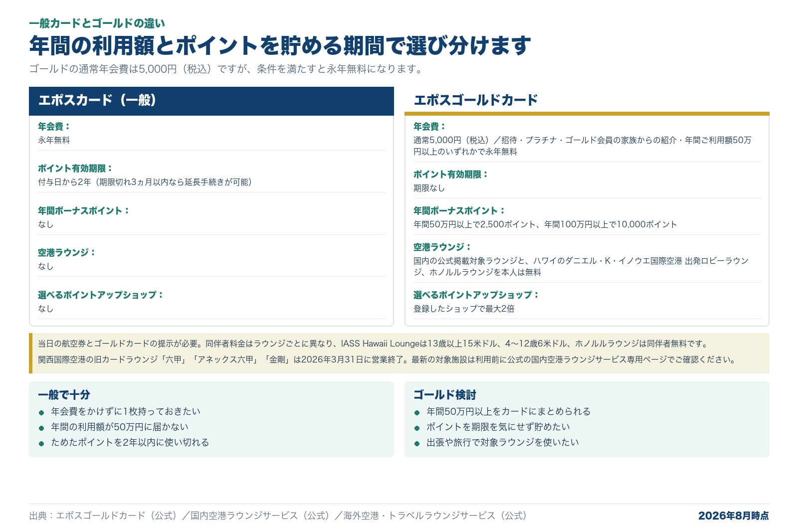Click the subtitle '一般カードとゴールドの違い'
The image size is (798, 532).
(97, 23)
